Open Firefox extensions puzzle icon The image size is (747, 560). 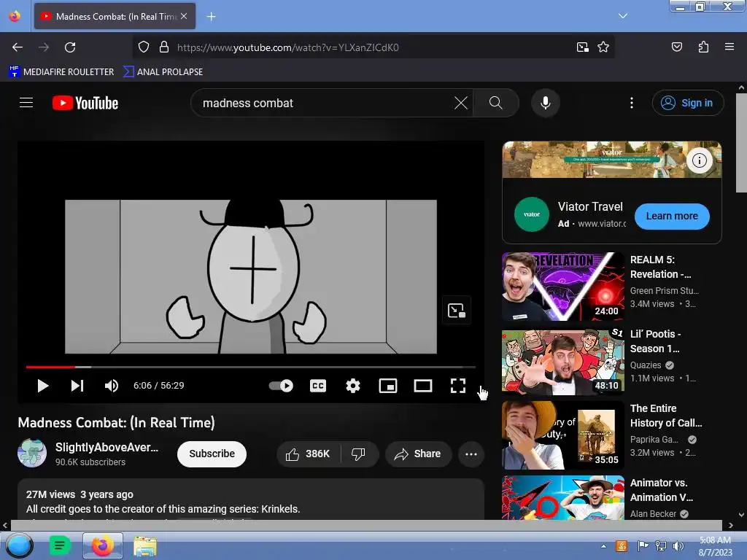tap(704, 47)
